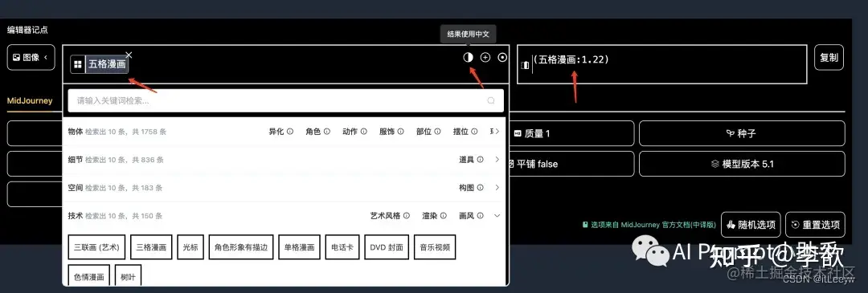Image resolution: width=868 pixels, height=293 pixels.
Task: Select the 艺术风格 sub-category
Action: pyautogui.click(x=385, y=216)
